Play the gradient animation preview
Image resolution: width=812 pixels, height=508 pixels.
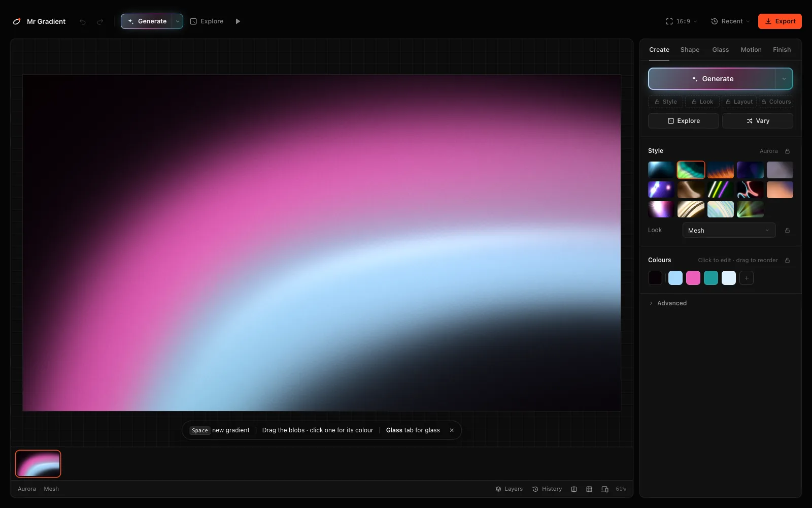pos(238,21)
